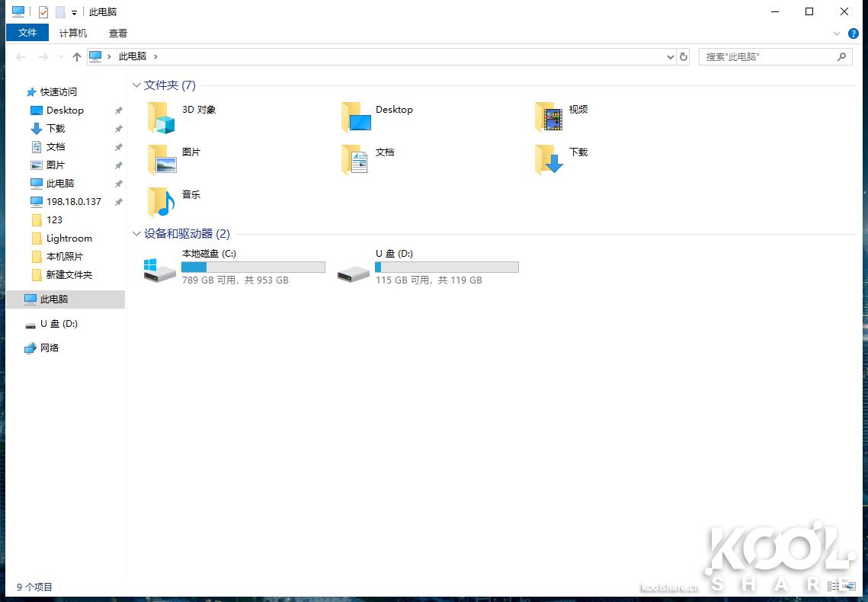Screen dimensions: 868x602
Task: Switch to details view in status bar
Action: (833, 587)
